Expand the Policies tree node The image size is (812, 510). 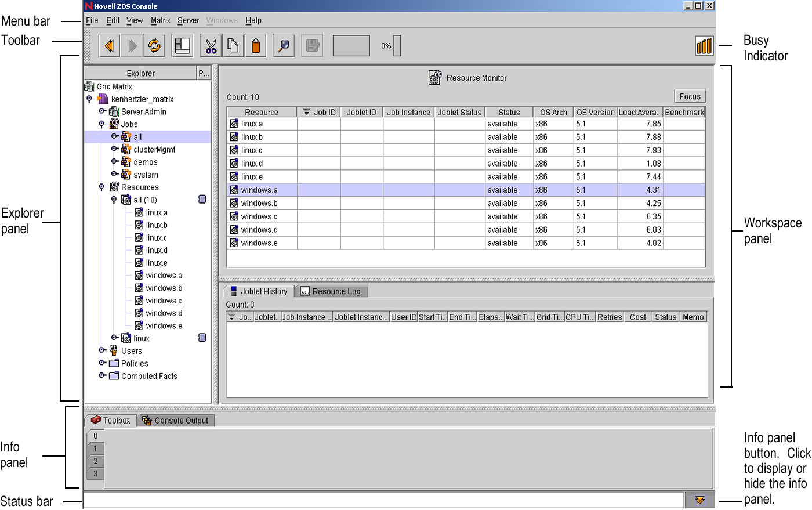[x=102, y=363]
